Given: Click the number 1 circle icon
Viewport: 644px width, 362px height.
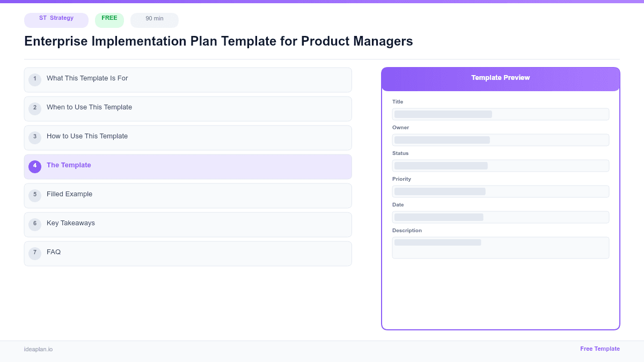Looking at the screenshot, I should 35,79.
